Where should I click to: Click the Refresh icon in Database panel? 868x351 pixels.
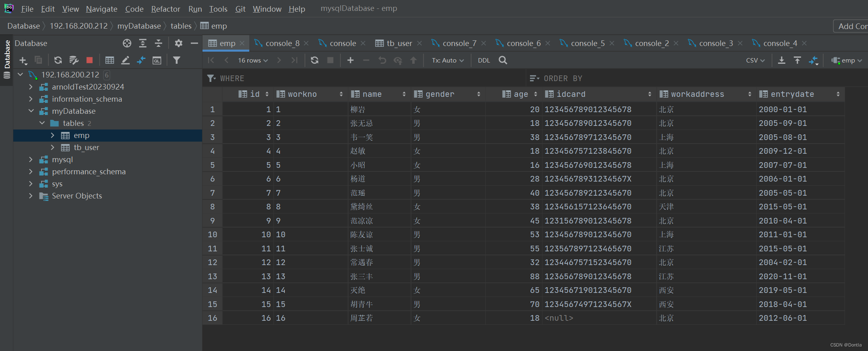[x=58, y=60]
